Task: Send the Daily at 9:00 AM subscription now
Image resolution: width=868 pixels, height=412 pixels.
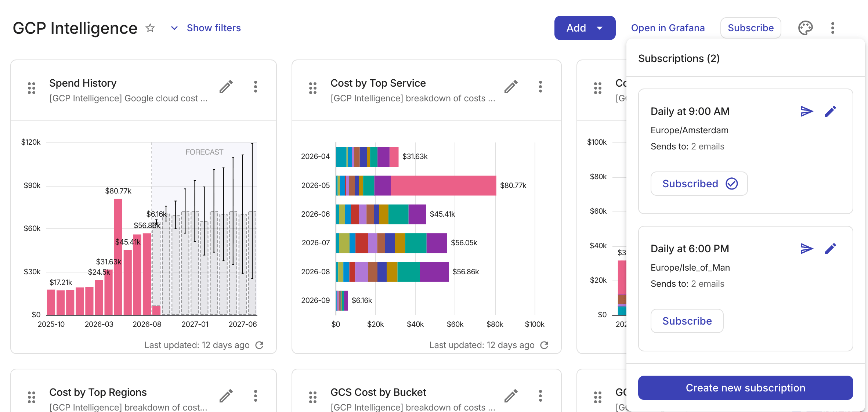Action: coord(807,111)
